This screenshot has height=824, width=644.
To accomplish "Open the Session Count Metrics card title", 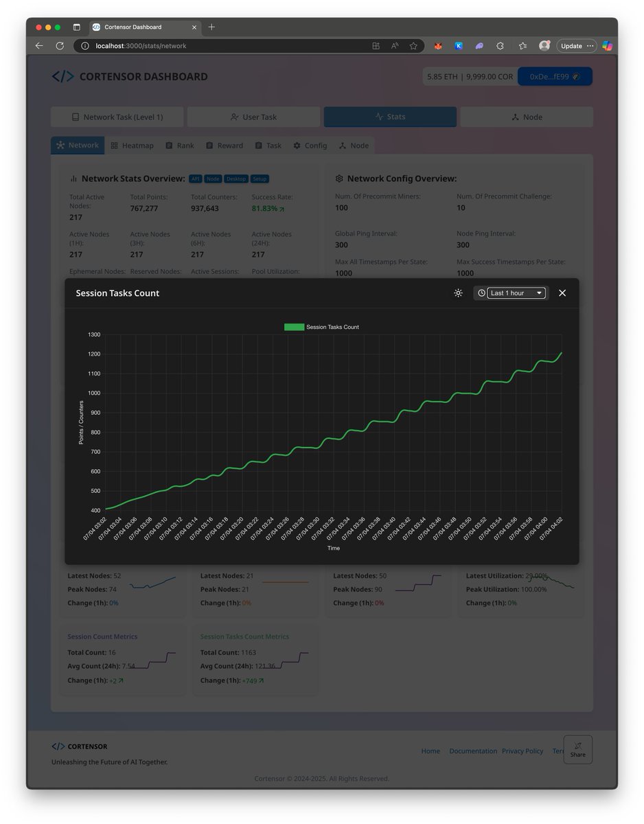I will (102, 637).
